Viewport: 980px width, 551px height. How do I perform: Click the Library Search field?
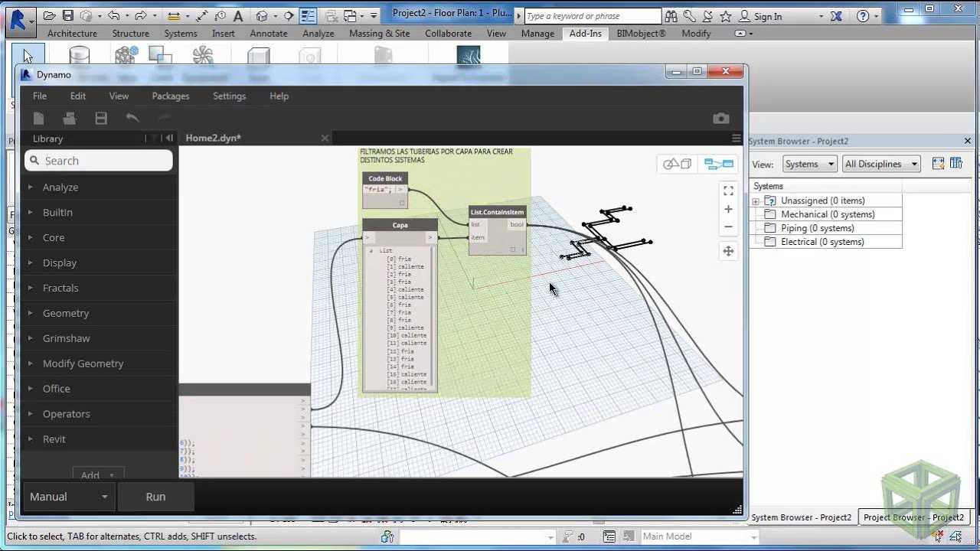click(x=99, y=161)
